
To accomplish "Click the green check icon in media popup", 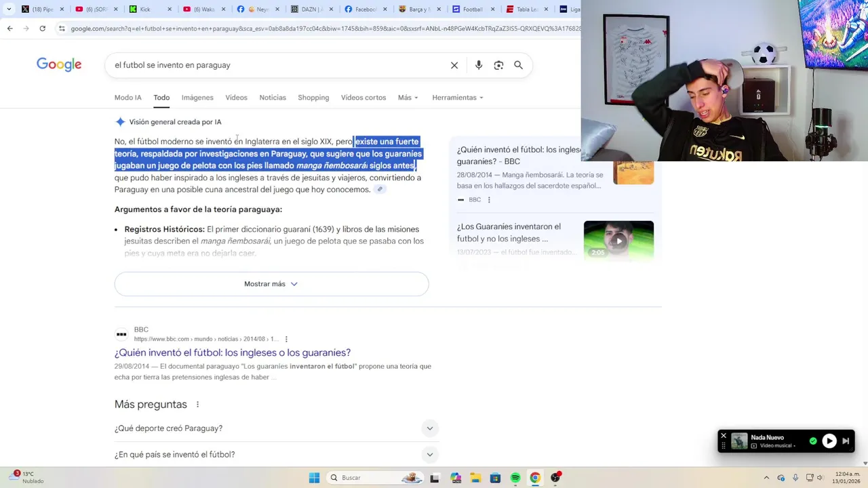I will point(813,441).
